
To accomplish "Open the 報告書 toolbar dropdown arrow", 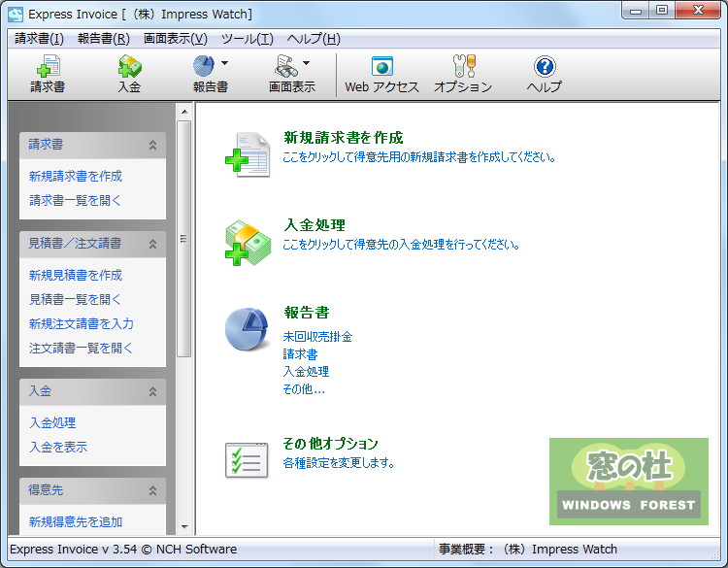I will point(225,63).
